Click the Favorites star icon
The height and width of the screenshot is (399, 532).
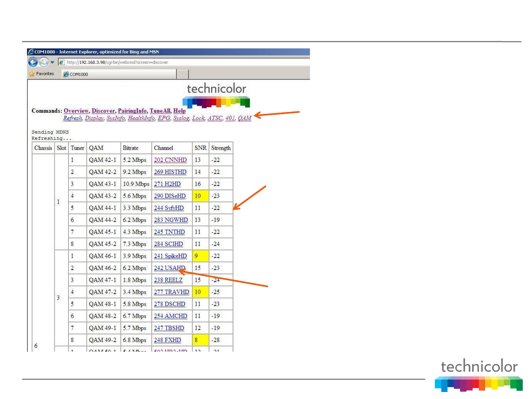[x=32, y=74]
